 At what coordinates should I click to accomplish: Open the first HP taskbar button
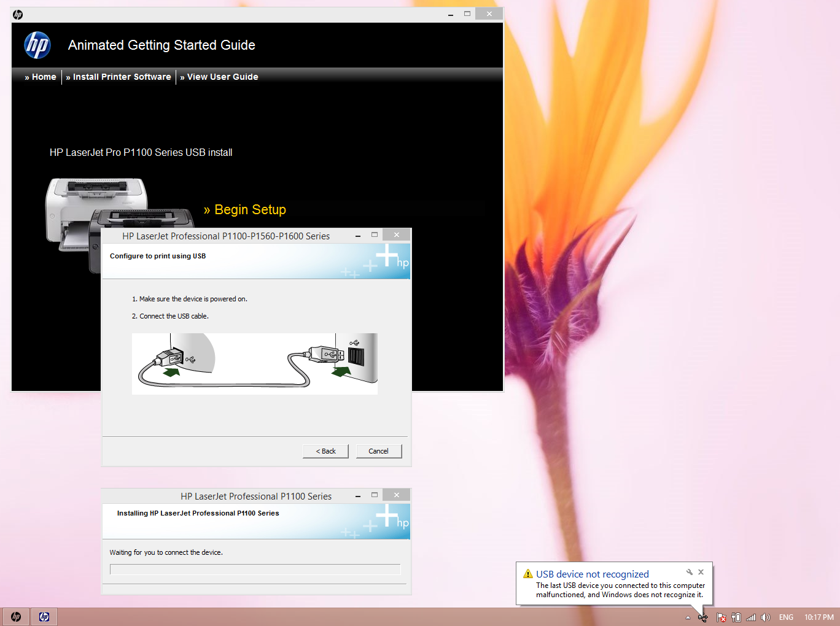click(x=17, y=617)
